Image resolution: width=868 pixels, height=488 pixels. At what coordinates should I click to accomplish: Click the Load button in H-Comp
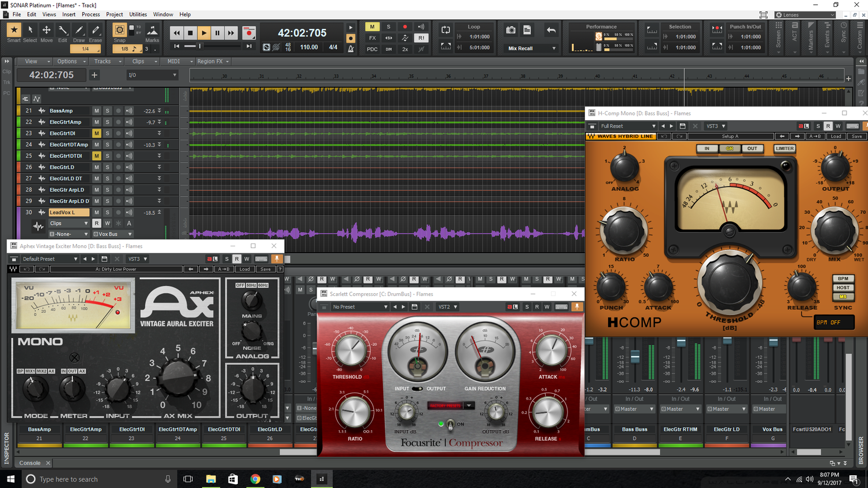836,136
